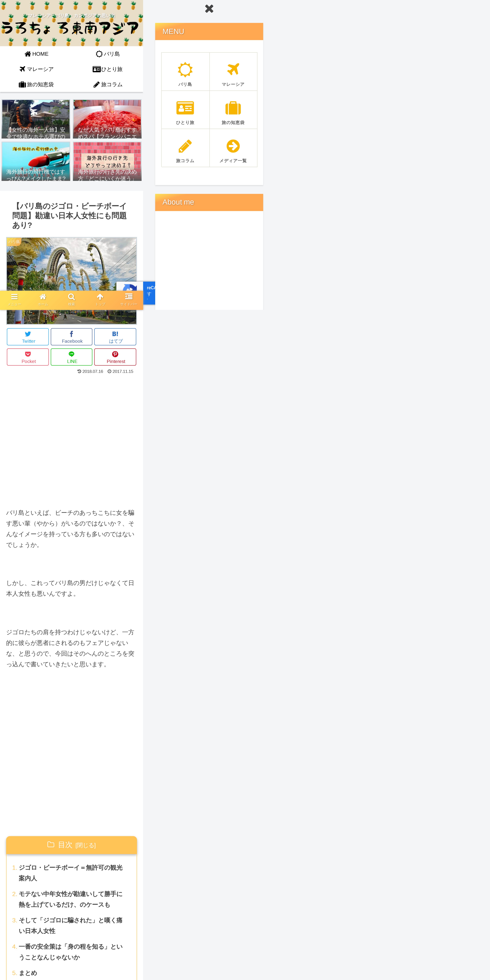The image size is (490, 980).
Task: Collapse table of contents via 閉じる
Action: (86, 845)
